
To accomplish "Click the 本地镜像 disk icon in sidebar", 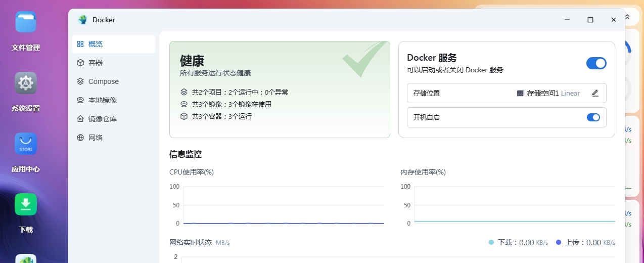I will coord(80,100).
